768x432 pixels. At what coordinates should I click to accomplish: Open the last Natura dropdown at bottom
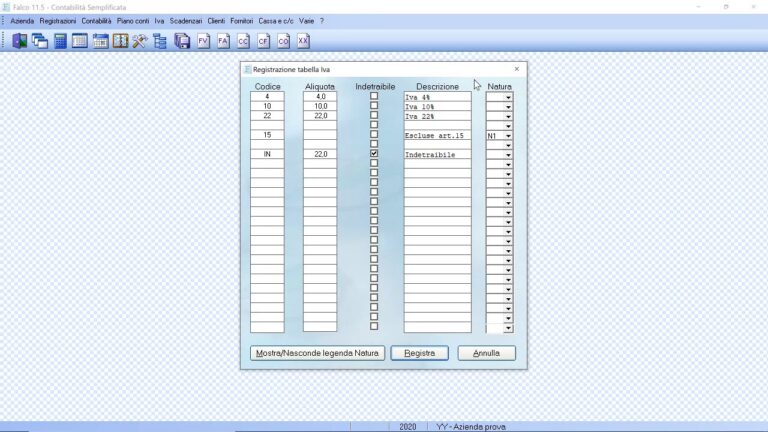(x=508, y=328)
